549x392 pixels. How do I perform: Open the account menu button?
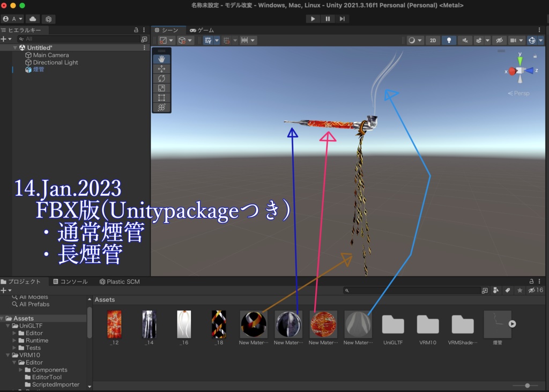pyautogui.click(x=12, y=19)
